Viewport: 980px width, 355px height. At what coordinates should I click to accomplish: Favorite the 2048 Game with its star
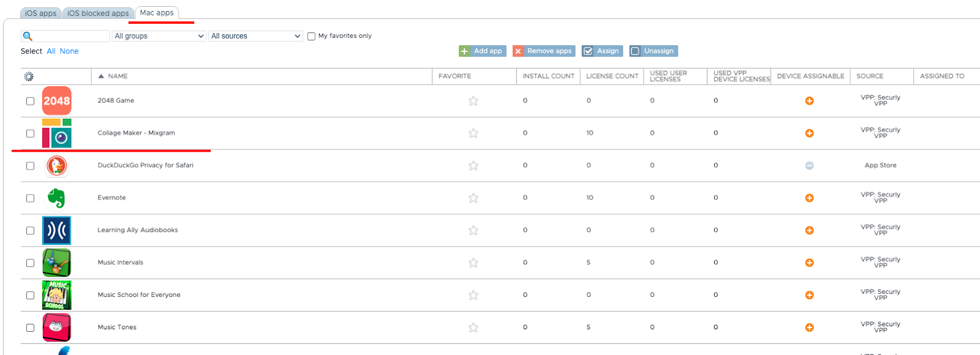click(473, 101)
